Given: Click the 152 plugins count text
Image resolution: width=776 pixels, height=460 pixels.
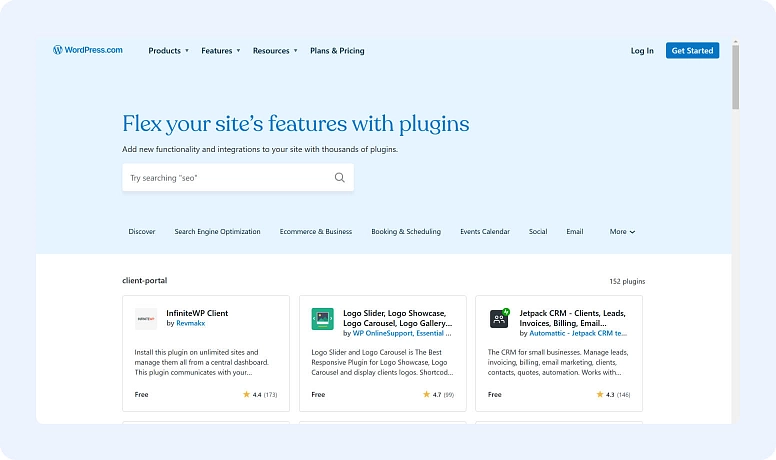Looking at the screenshot, I should 627,281.
